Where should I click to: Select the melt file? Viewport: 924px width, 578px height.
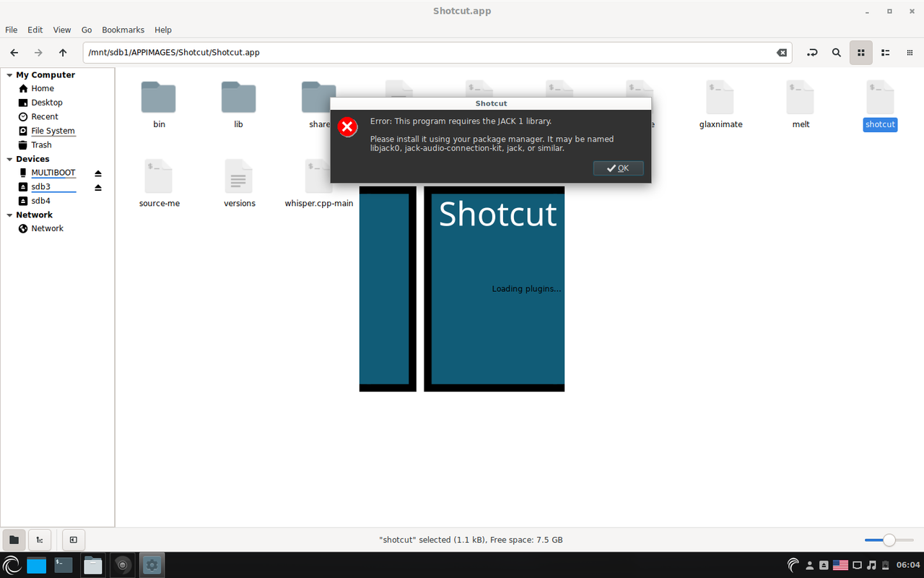tap(801, 105)
